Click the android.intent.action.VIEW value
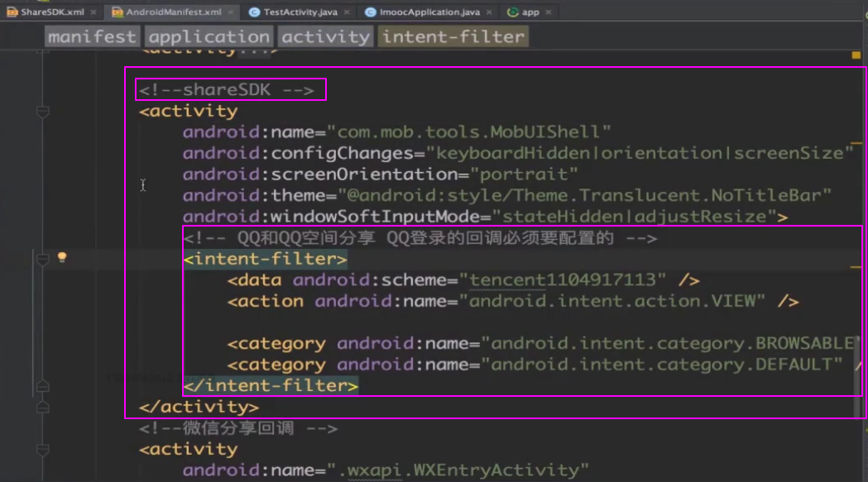Image resolution: width=868 pixels, height=482 pixels. click(x=611, y=301)
